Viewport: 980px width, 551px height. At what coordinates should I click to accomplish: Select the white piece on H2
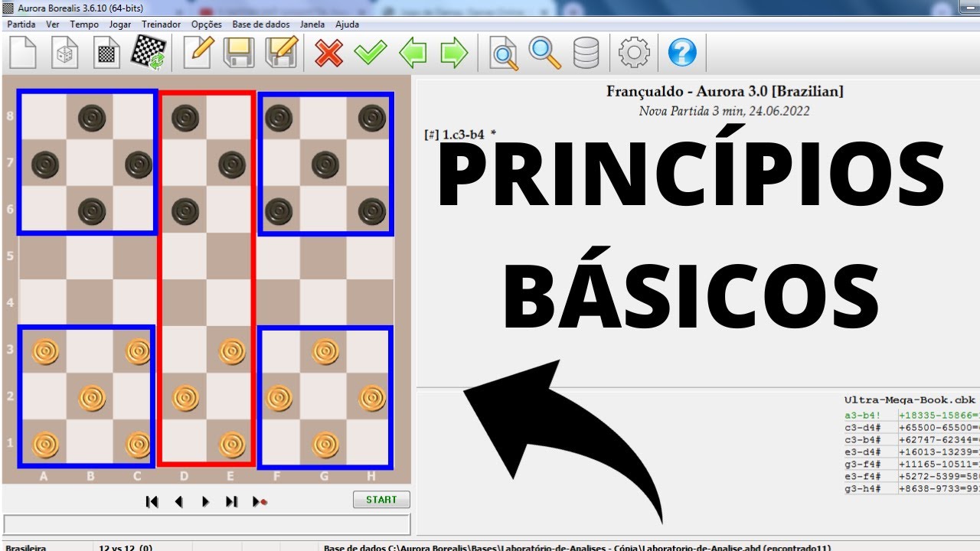372,398
